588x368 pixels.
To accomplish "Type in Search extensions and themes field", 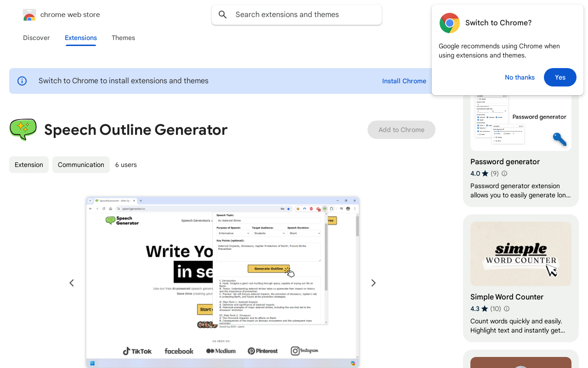I will click(303, 15).
